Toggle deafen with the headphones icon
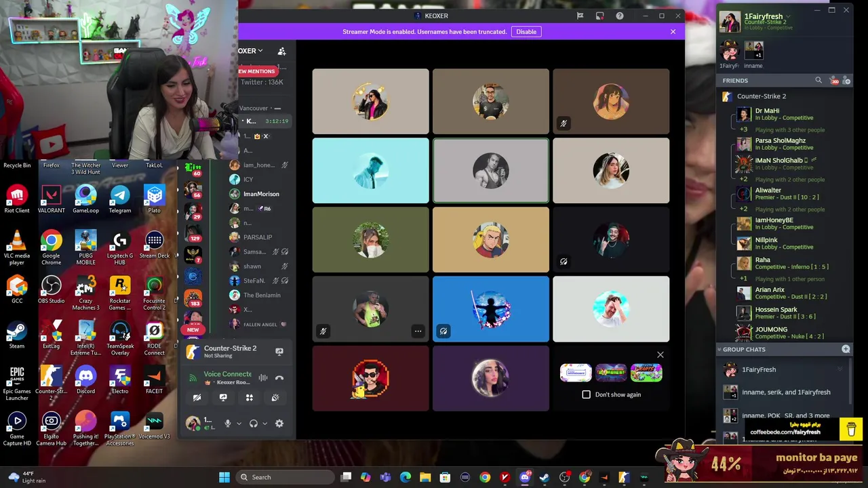 click(254, 424)
